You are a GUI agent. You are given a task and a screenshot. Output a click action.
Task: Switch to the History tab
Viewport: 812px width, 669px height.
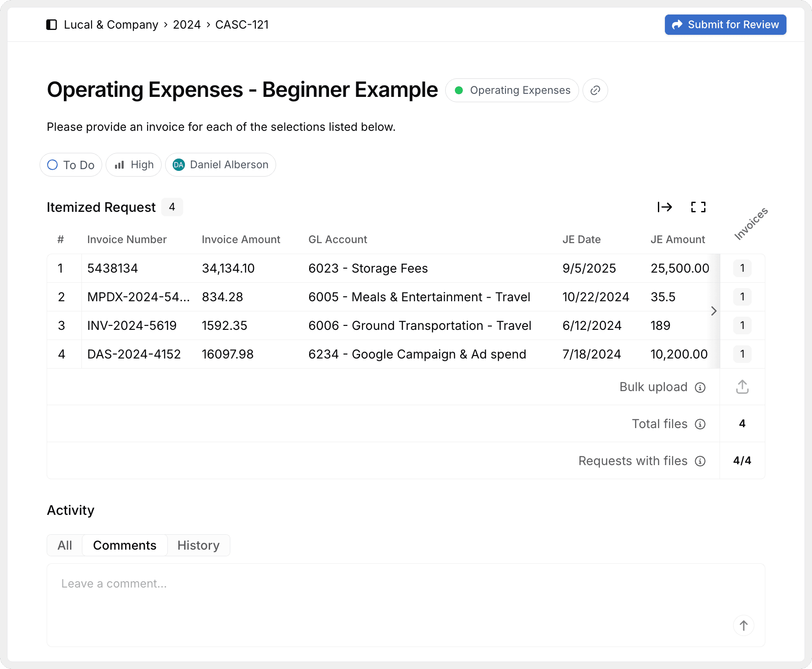tap(198, 545)
